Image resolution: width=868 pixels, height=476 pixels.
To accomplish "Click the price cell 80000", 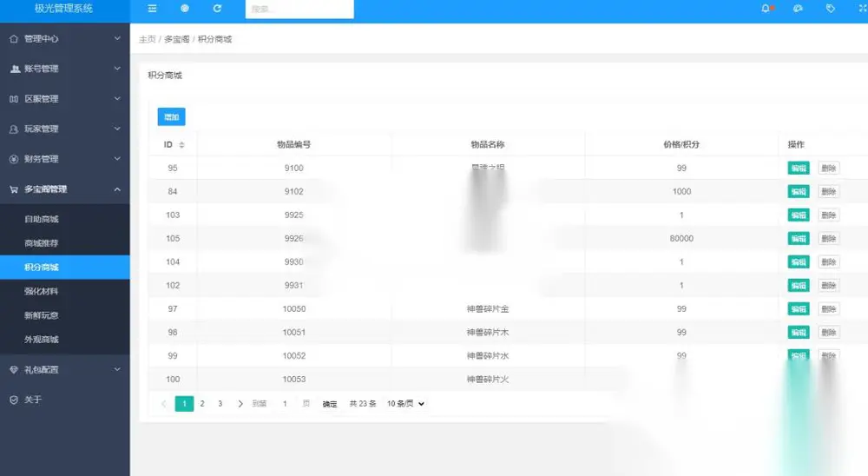I will pyautogui.click(x=681, y=238).
